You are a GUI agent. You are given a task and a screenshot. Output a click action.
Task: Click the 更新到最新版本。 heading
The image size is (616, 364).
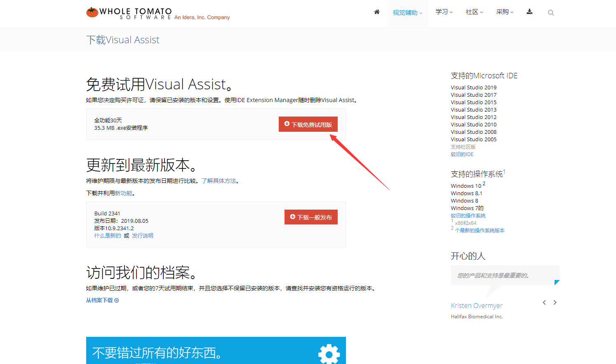pos(142,165)
